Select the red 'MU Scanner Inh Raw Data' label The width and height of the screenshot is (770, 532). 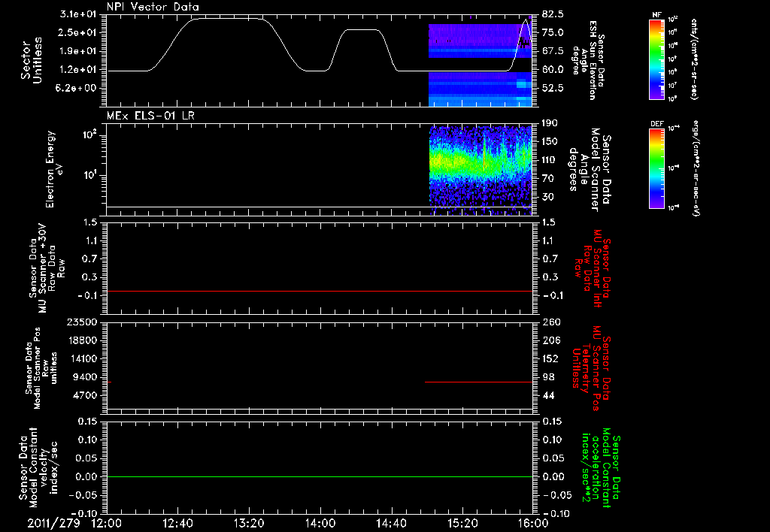coord(591,268)
